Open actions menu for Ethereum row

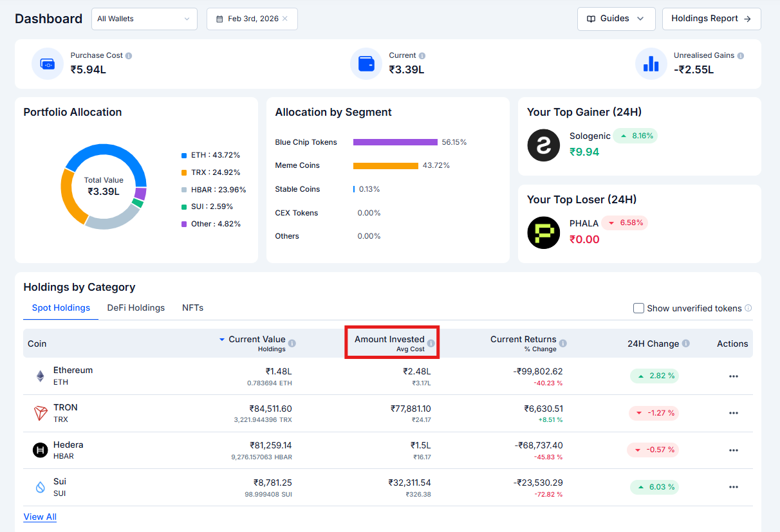pyautogui.click(x=734, y=376)
